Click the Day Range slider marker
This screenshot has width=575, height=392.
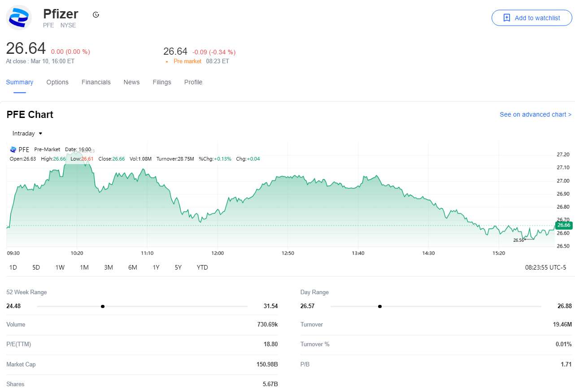coord(380,306)
